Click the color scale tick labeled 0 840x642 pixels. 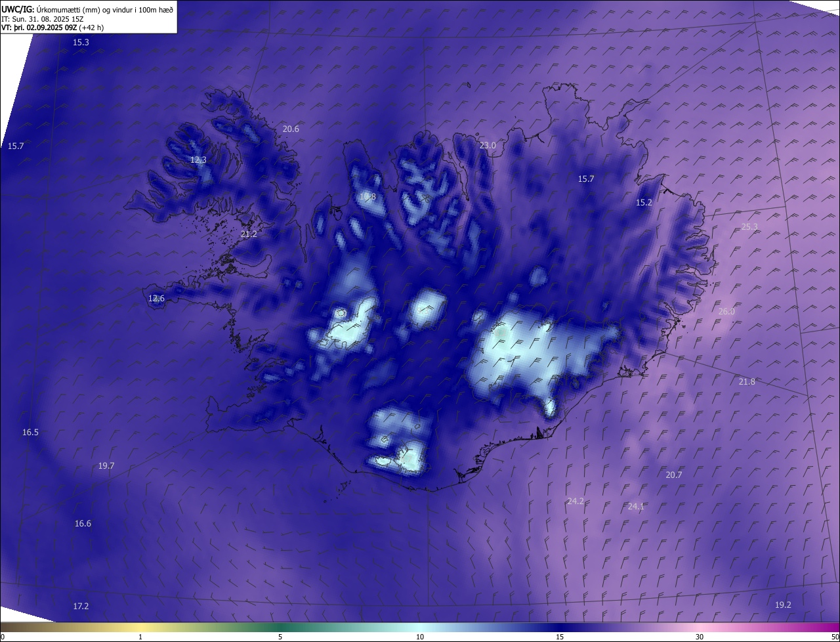coord(3,637)
